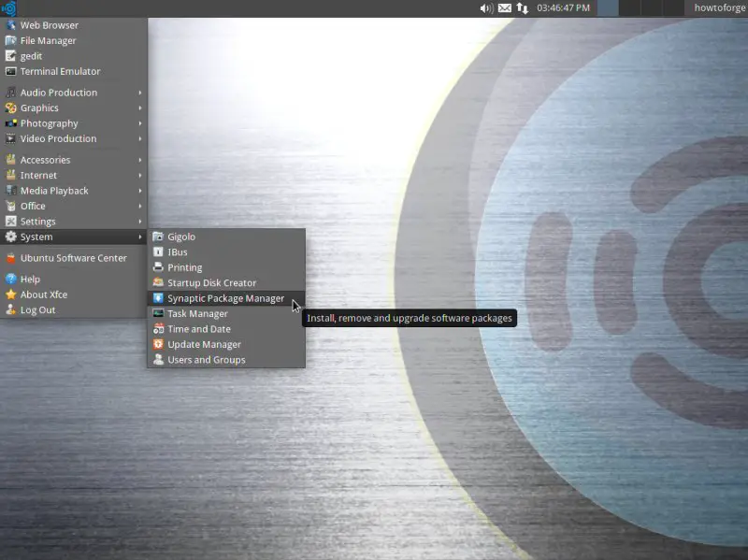This screenshot has height=560, width=748.
Task: Click the Web Browser icon
Action: click(10, 25)
